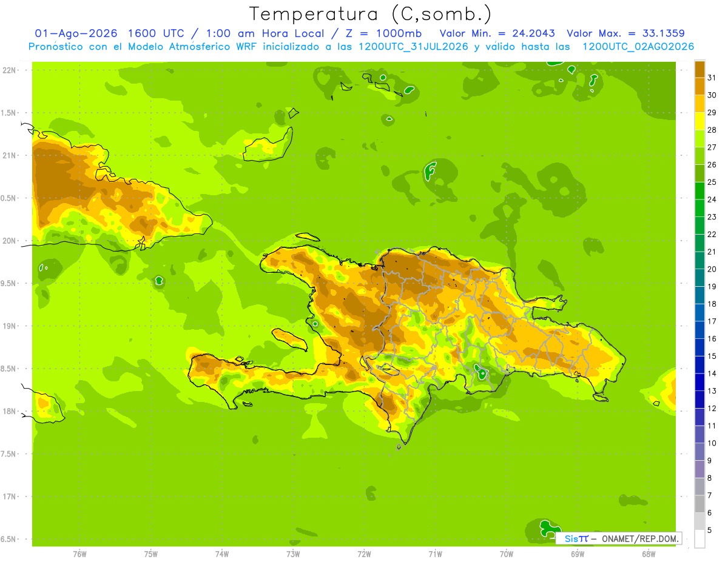Click the color scale label '10'
728x562 pixels.
[712, 443]
